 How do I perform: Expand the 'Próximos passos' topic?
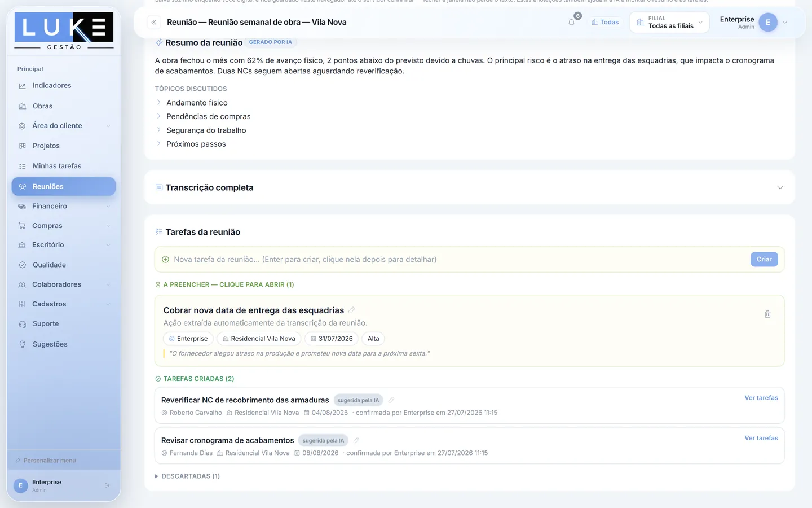click(x=158, y=144)
